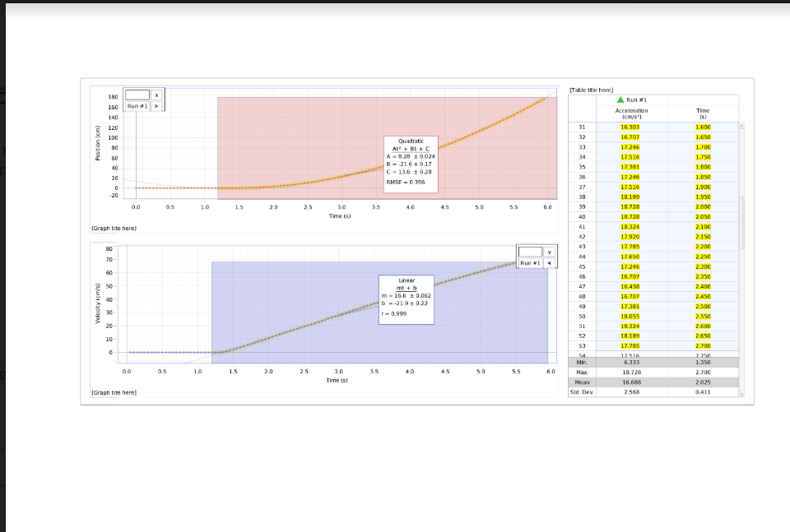The image size is (790, 532).
Task: Click the red arrow in position graph legend
Action: [x=156, y=106]
